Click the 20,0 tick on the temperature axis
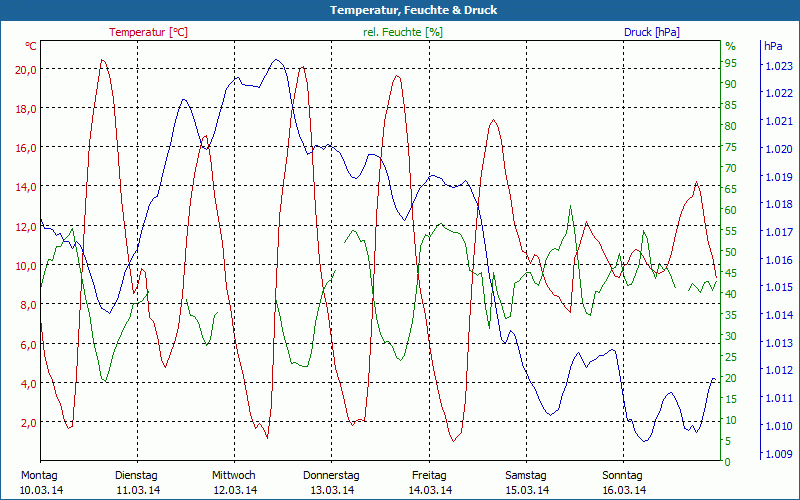This screenshot has width=800, height=500. click(26, 69)
